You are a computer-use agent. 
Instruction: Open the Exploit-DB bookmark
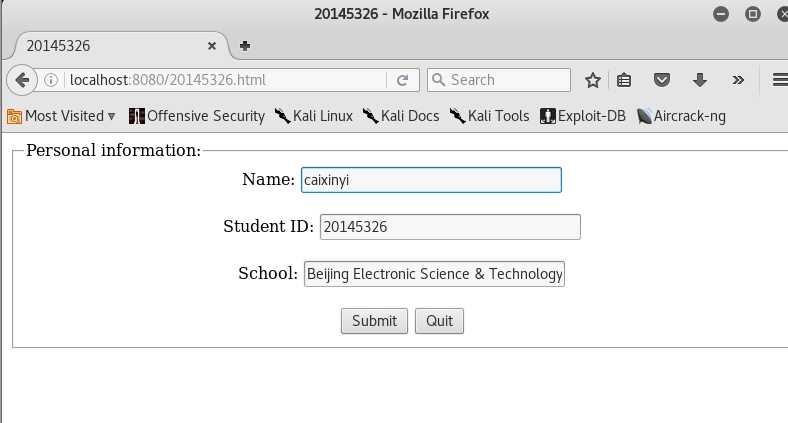tap(583, 116)
